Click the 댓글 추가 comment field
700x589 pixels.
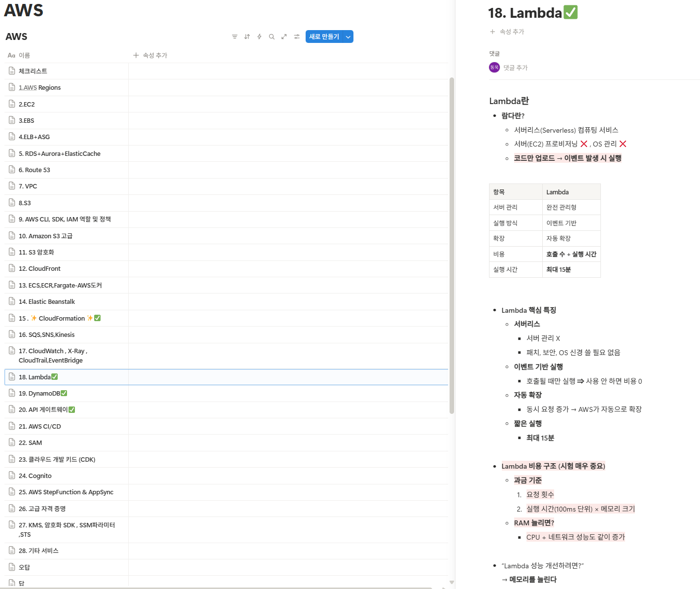tap(516, 68)
